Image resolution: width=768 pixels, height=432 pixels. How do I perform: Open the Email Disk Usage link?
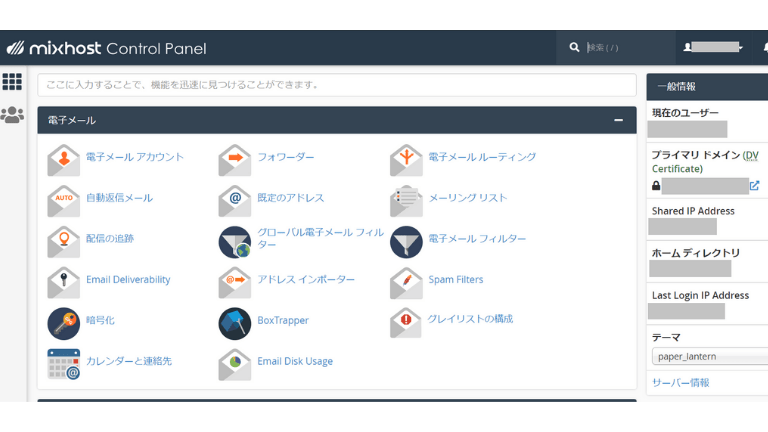(295, 361)
